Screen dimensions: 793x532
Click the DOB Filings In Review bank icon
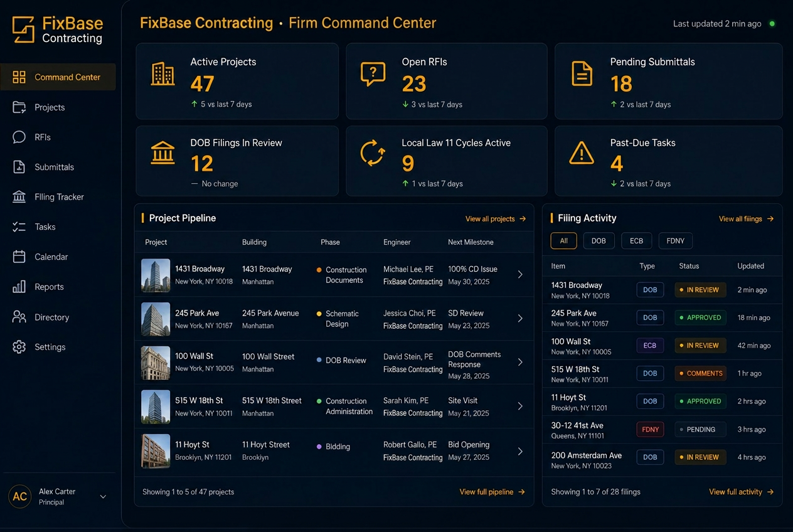[x=163, y=153]
